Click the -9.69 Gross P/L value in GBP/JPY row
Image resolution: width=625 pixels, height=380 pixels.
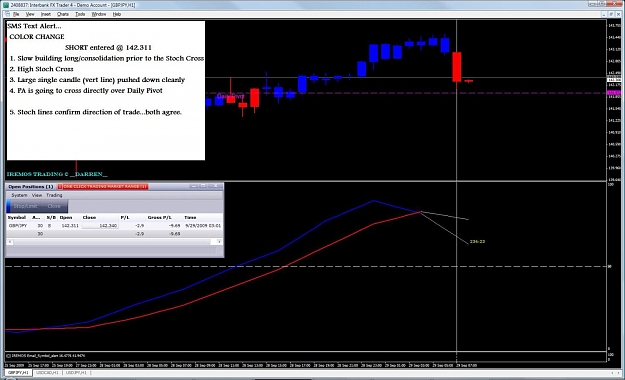[x=174, y=226]
